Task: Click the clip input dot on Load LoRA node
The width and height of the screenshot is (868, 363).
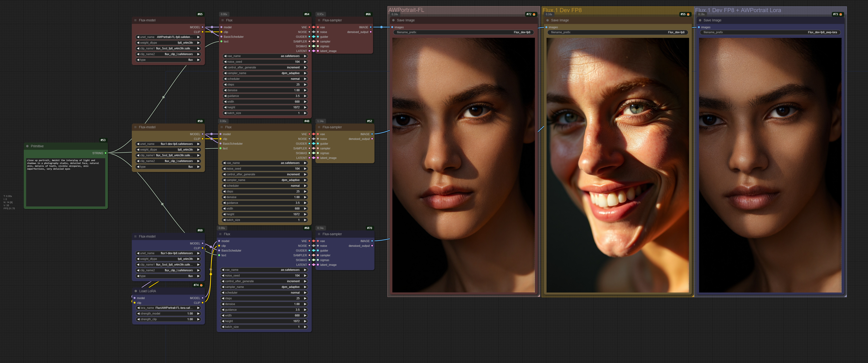Action: [x=135, y=303]
